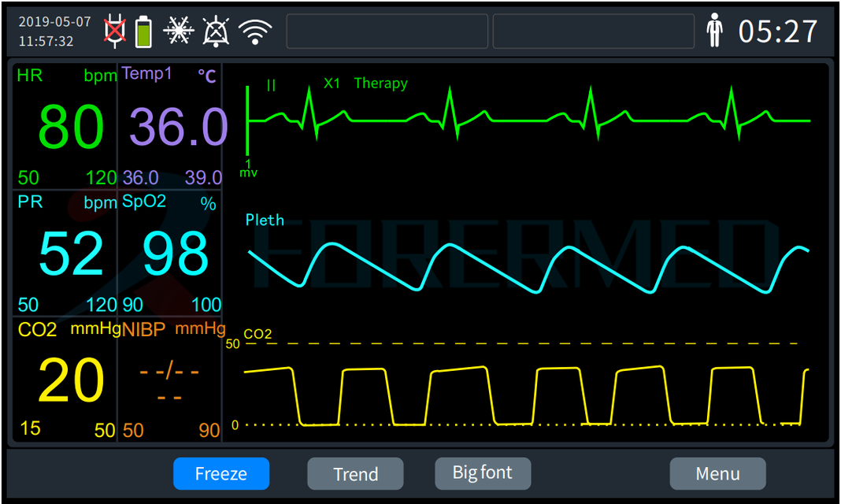Open the Menu screen
The height and width of the screenshot is (504, 841).
[x=717, y=473]
